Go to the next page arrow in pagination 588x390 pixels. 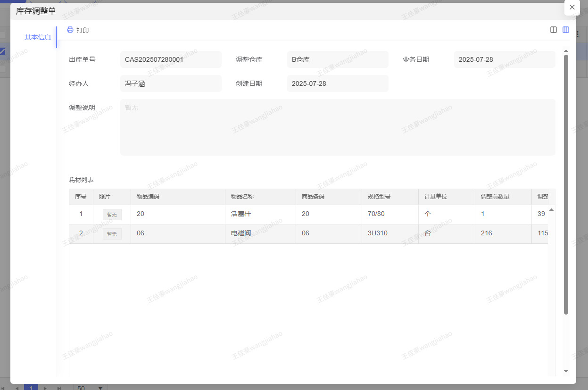coord(45,388)
